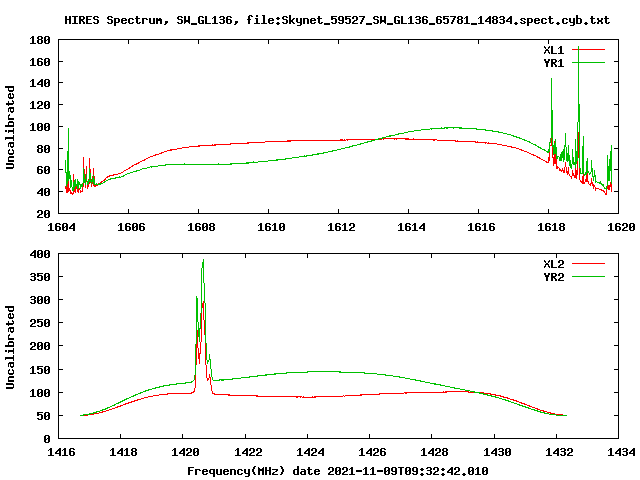This screenshot has width=640, height=480.
Task: Click the 1610 tick label
Action: point(271,227)
